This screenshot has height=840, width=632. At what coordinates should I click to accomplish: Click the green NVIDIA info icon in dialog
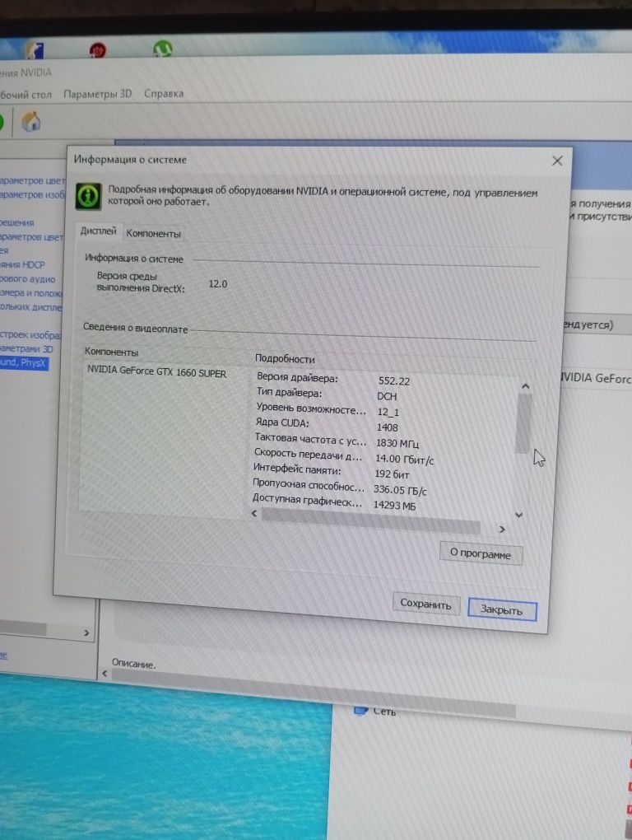point(88,196)
